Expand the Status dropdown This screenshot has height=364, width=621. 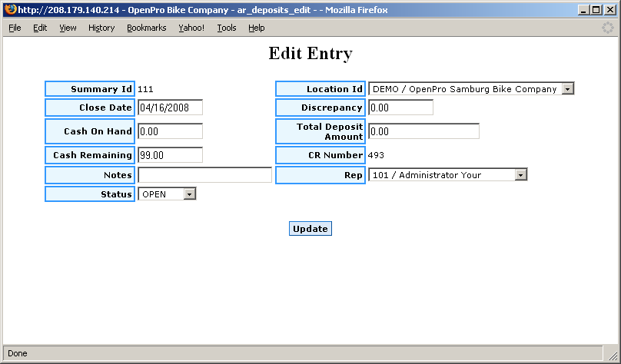tap(190, 195)
